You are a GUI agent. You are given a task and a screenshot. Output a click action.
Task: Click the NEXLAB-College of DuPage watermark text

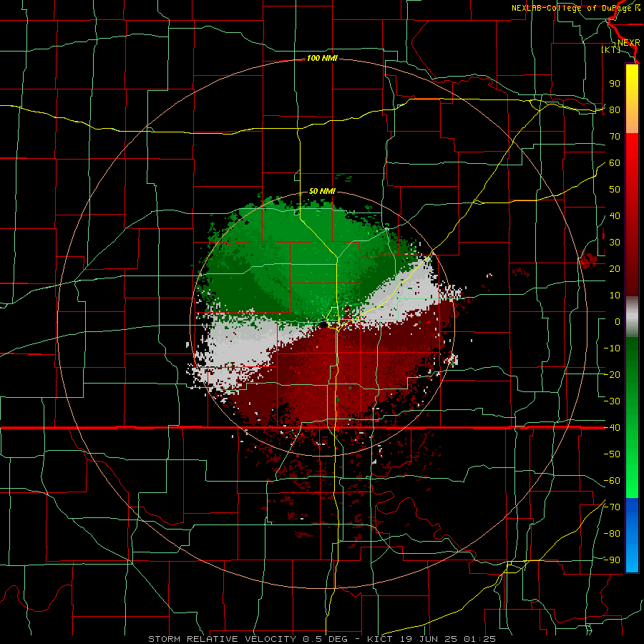pyautogui.click(x=575, y=8)
